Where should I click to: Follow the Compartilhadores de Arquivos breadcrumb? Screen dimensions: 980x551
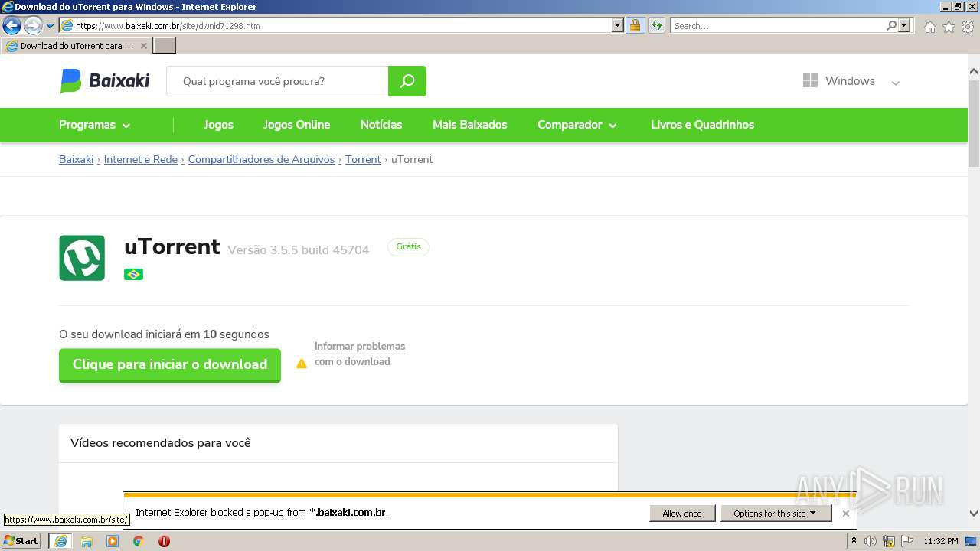click(261, 159)
